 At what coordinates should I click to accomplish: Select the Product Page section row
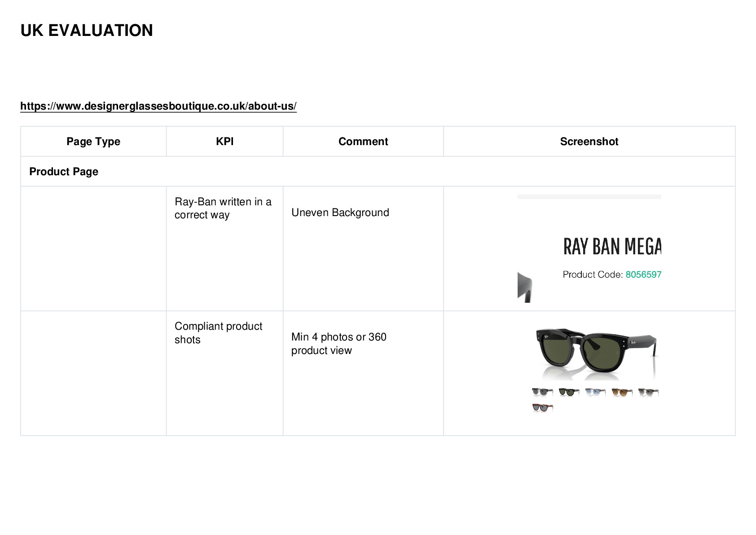pos(378,172)
